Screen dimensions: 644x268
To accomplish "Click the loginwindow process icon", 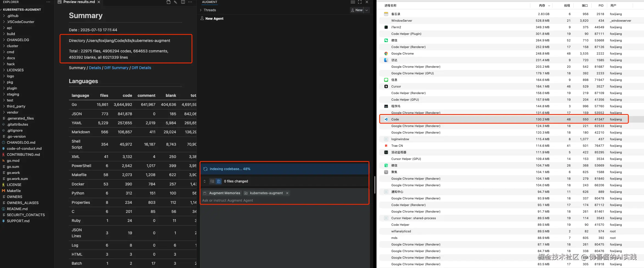I will 386,139.
